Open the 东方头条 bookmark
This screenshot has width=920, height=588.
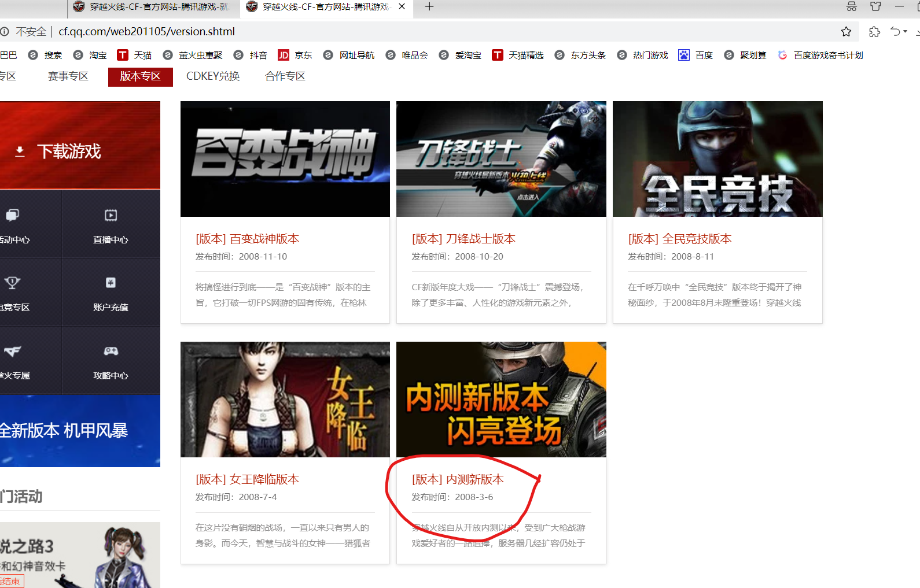pyautogui.click(x=580, y=55)
